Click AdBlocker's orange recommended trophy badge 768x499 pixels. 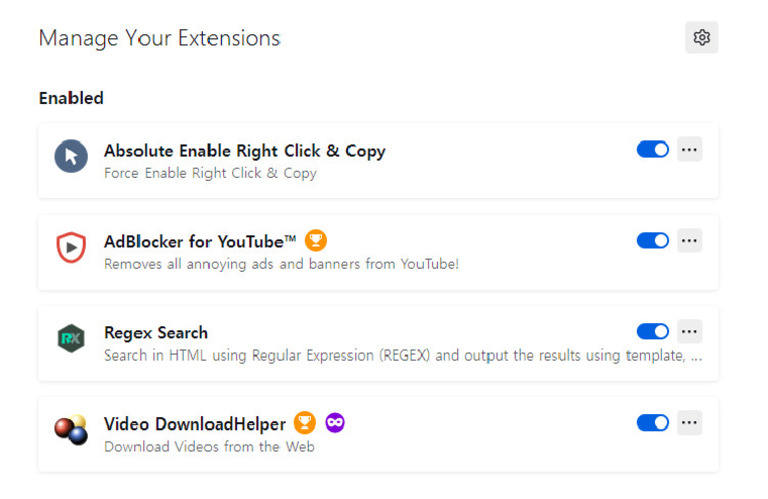(316, 241)
